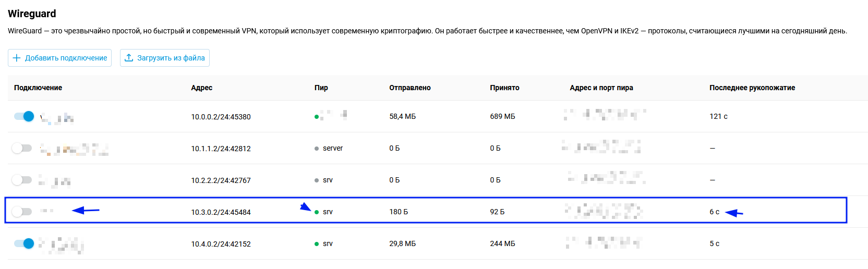This screenshot has height=269, width=868.
Task: Click the 10.4.0.2/24:42152 address cell
Action: pyautogui.click(x=221, y=244)
